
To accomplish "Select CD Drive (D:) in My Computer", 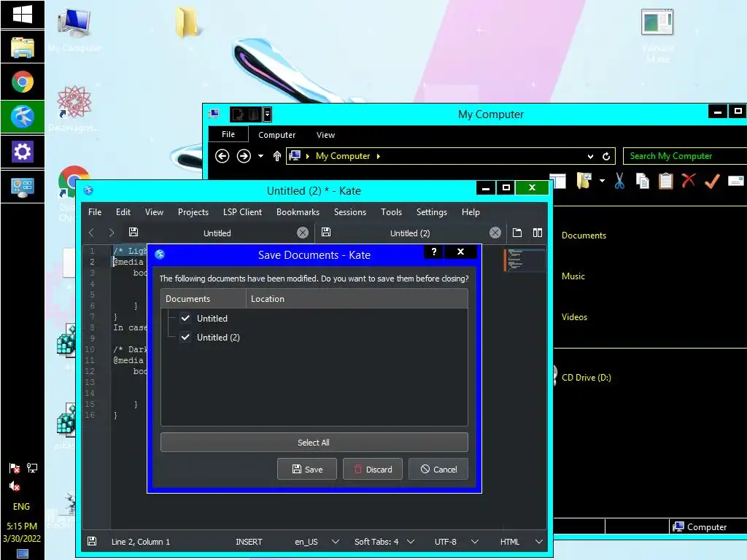I will point(586,377).
